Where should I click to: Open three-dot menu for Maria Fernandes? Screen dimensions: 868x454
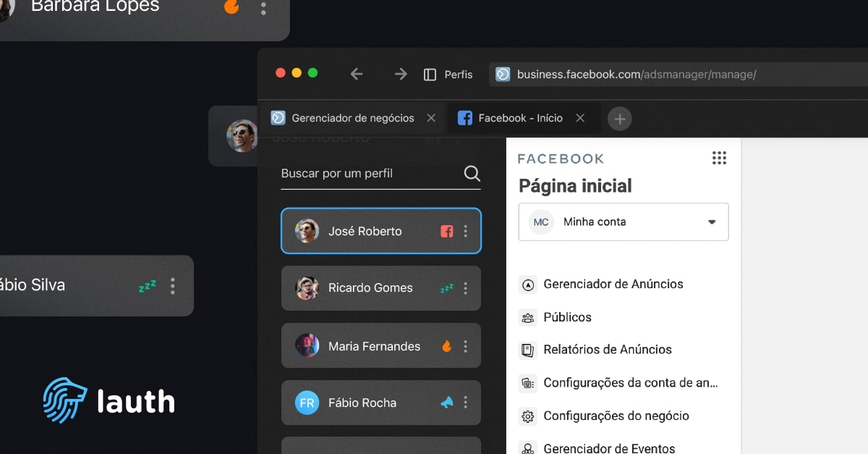click(x=466, y=346)
